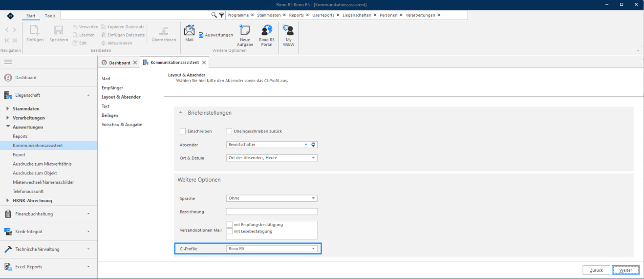Toggle the hamburger sidebar menu

8,62
